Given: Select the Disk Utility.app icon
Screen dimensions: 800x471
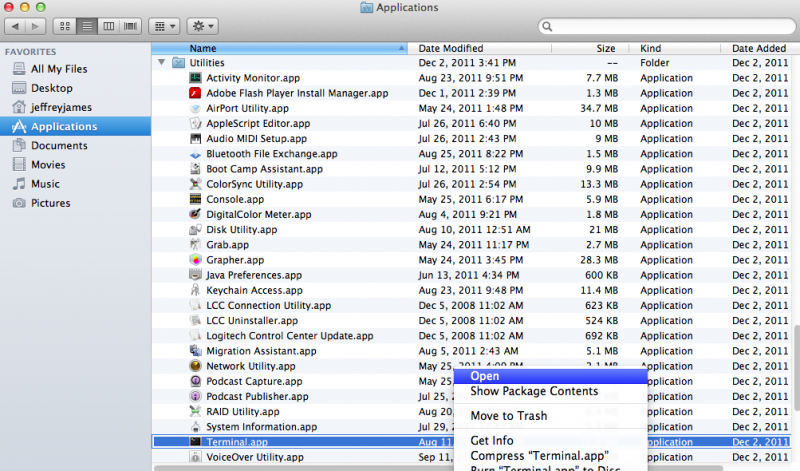Looking at the screenshot, I should [x=196, y=229].
